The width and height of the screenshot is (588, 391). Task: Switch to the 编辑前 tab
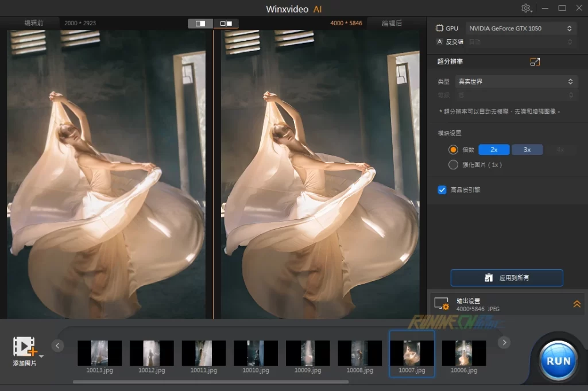[x=33, y=23]
